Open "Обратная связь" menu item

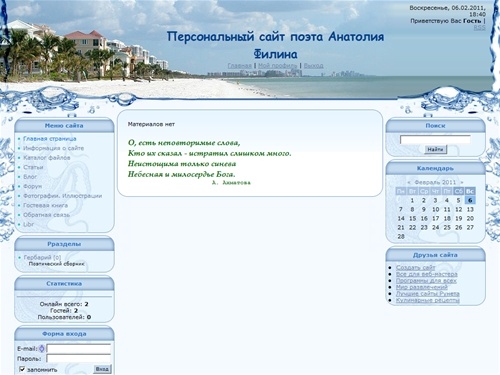(46, 215)
